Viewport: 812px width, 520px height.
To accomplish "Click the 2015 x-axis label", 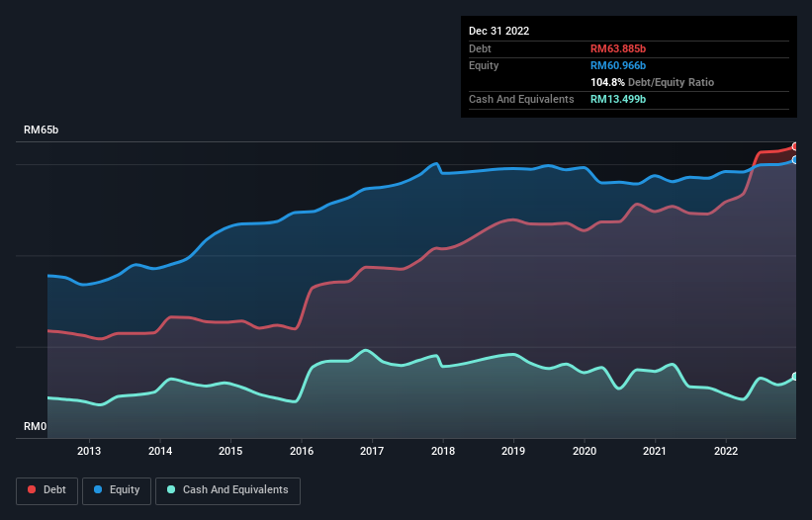I will (x=230, y=451).
